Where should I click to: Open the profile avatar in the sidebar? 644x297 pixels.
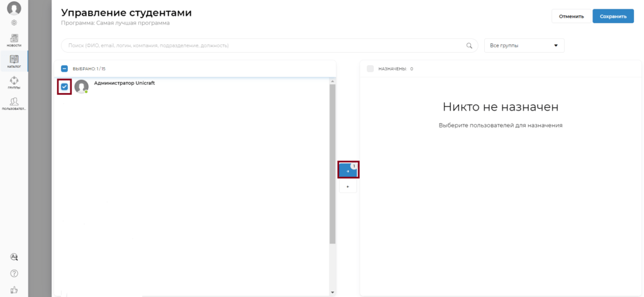(x=14, y=8)
